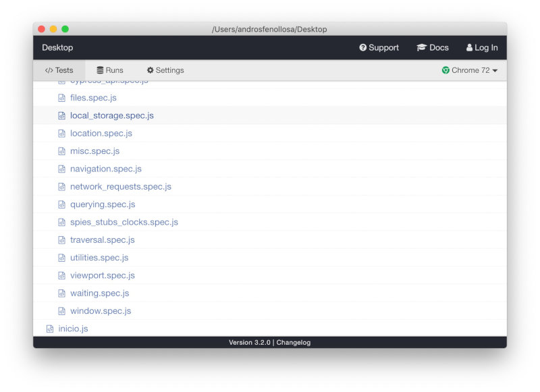Viewport: 540px width, 392px height.
Task: Select the Tests tab
Action: click(59, 70)
